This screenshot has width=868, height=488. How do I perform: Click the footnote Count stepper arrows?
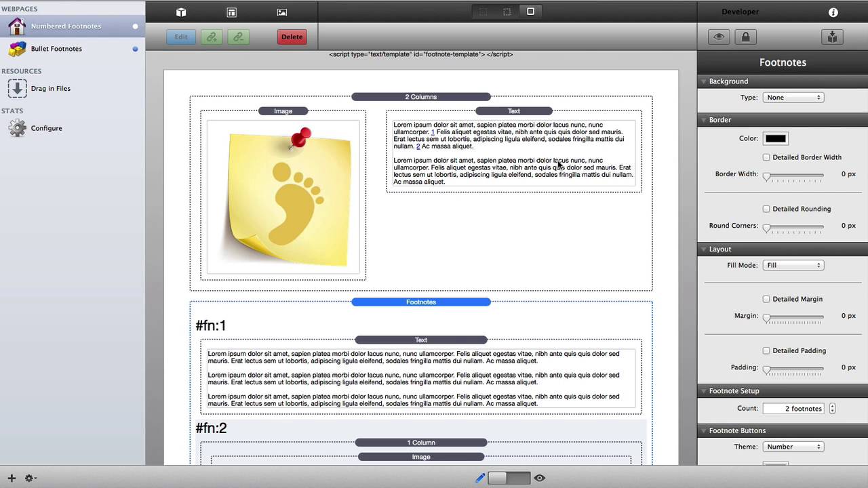click(x=832, y=409)
